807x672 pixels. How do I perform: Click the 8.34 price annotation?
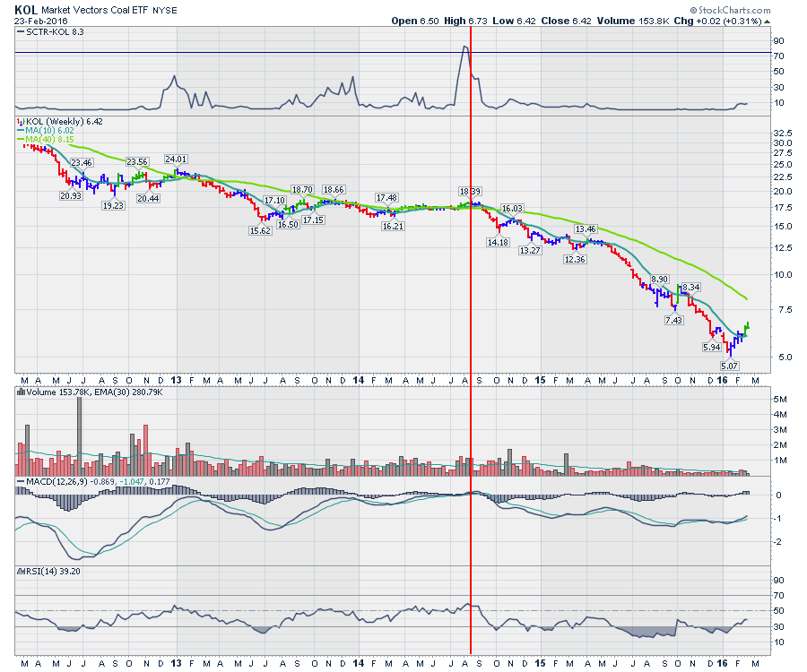[691, 287]
